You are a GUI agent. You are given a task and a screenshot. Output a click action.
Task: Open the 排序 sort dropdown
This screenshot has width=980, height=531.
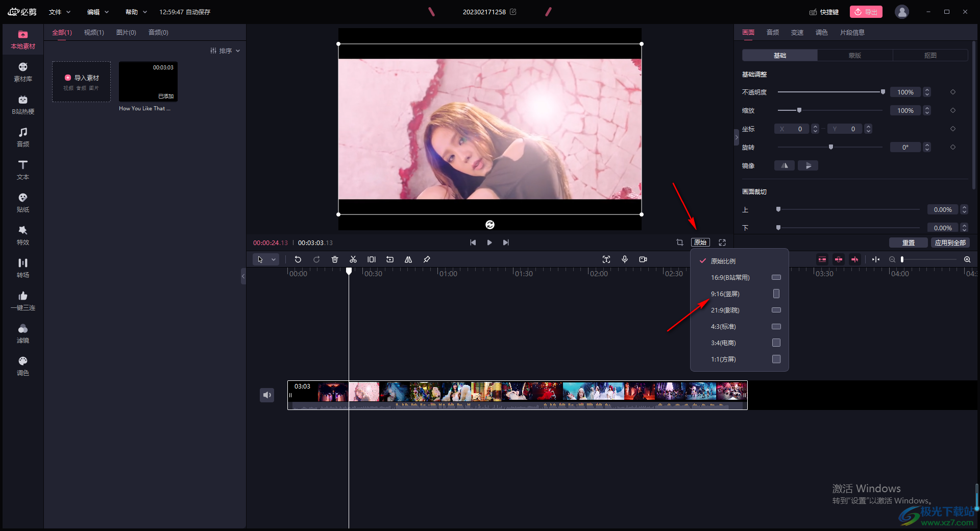point(225,51)
